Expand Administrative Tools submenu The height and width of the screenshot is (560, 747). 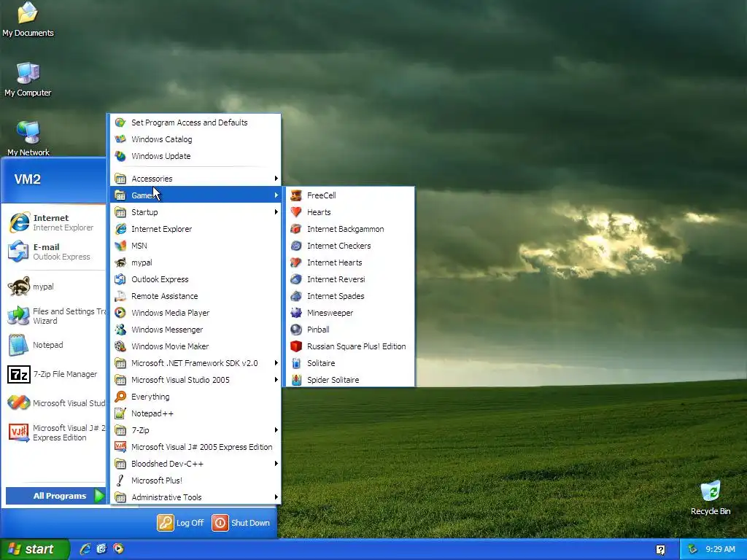point(196,497)
